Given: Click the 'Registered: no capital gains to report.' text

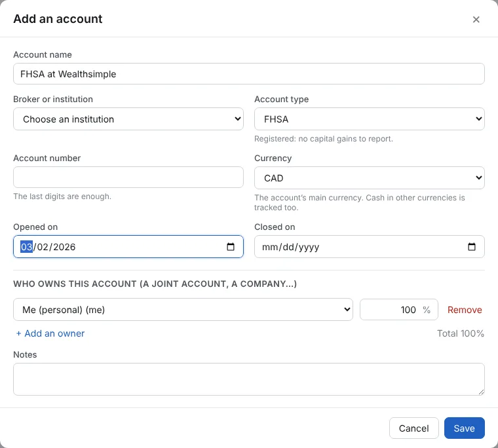Looking at the screenshot, I should 324,139.
